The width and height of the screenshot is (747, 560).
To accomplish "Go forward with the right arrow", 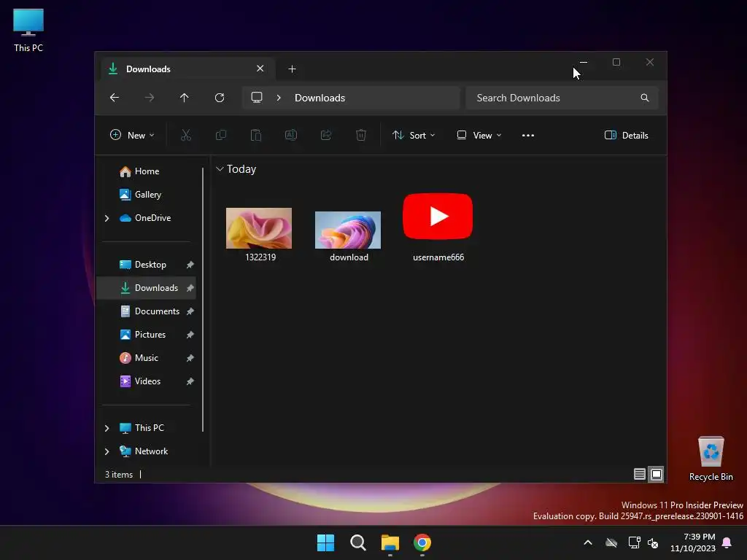I will coord(150,98).
